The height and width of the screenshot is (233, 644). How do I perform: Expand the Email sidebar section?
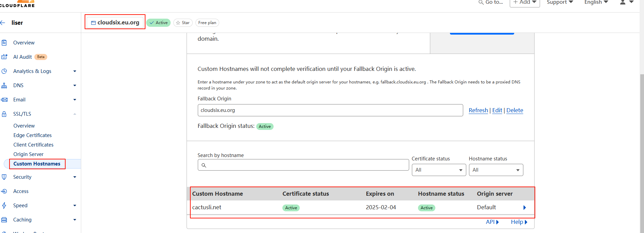pyautogui.click(x=75, y=100)
